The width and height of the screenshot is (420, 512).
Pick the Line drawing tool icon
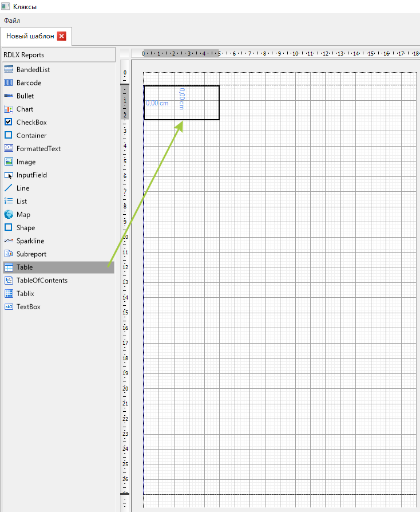click(x=9, y=188)
